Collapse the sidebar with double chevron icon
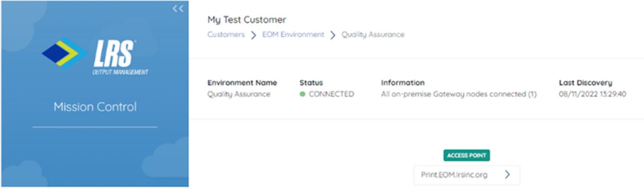 click(178, 9)
